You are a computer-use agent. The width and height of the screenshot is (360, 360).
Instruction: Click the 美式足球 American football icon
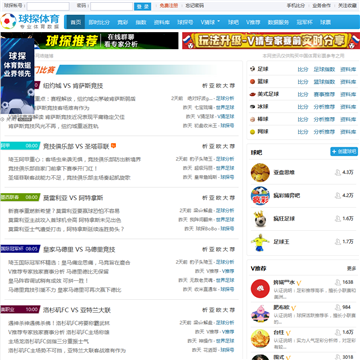[252, 94]
